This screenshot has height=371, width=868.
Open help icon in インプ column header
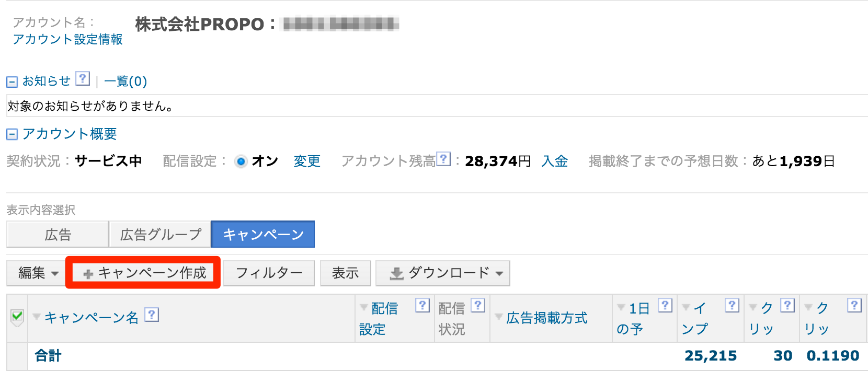(732, 305)
